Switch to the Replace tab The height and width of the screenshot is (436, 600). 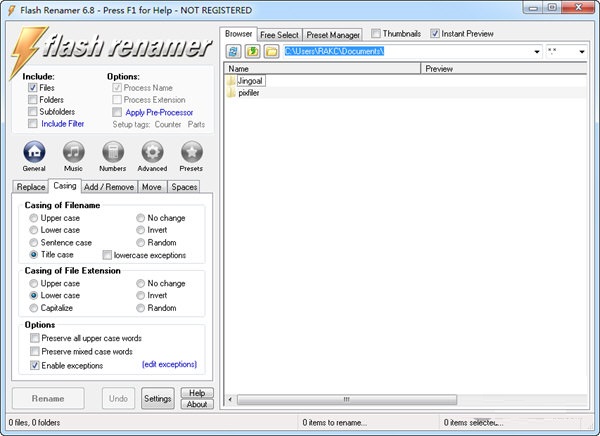31,187
